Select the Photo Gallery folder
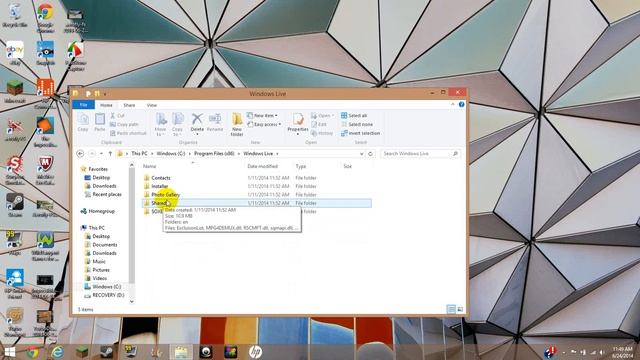This screenshot has height=360, width=640. point(165,195)
